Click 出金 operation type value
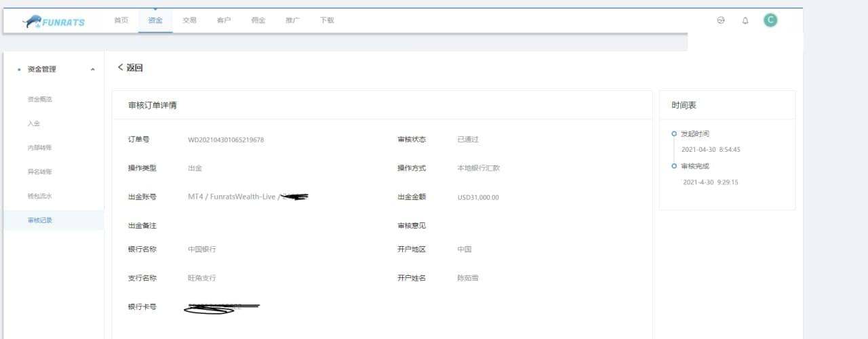This screenshot has width=868, height=339. pos(195,167)
